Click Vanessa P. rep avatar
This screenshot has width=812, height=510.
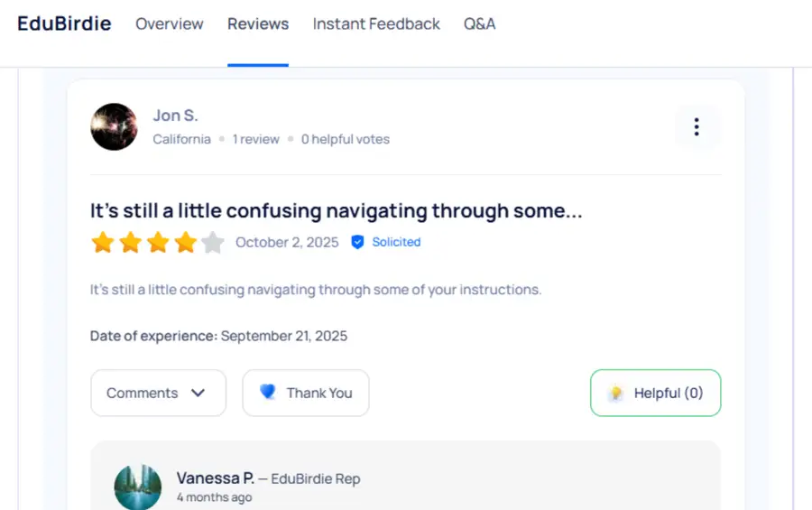click(x=137, y=487)
